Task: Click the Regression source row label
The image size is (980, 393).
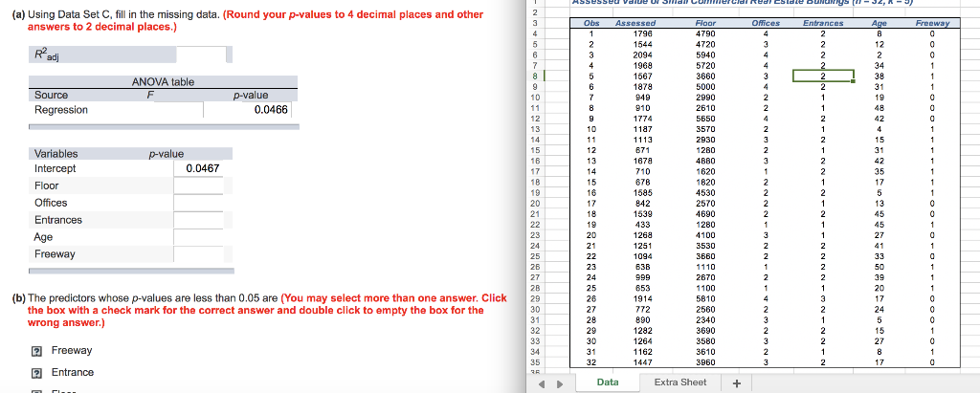Action: (61, 110)
